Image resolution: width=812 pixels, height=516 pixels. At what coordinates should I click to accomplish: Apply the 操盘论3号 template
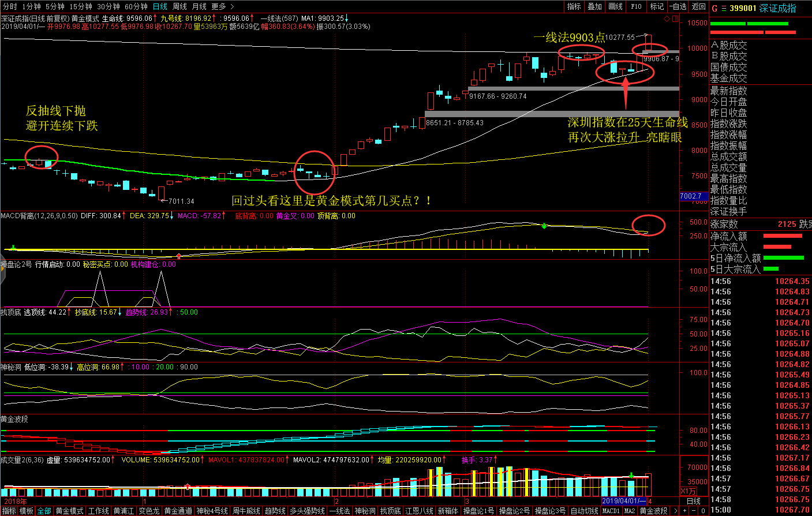pyautogui.click(x=551, y=511)
